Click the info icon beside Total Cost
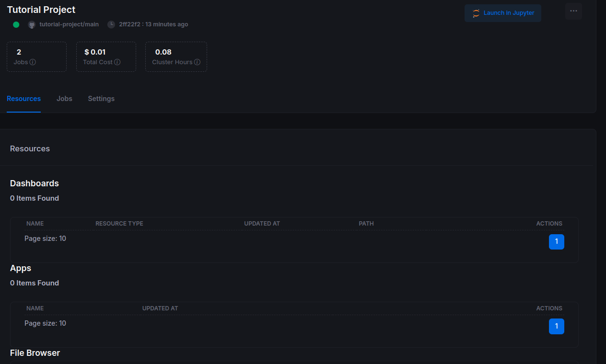 117,62
